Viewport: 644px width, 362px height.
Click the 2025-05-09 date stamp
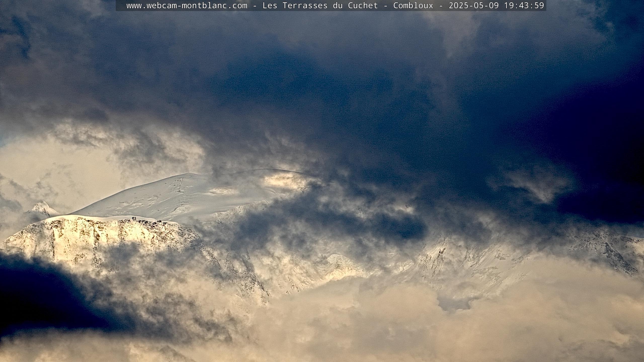474,6
